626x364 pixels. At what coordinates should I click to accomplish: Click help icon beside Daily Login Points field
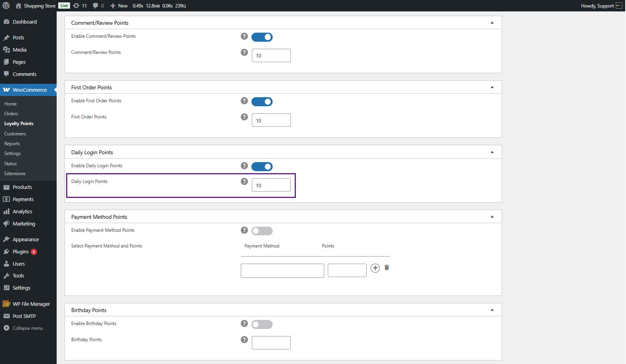(244, 181)
